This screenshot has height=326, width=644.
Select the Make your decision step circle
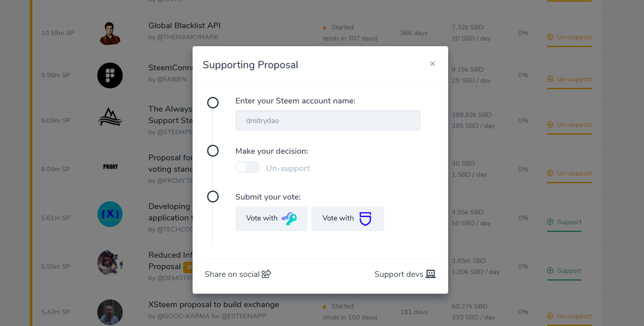tap(213, 151)
